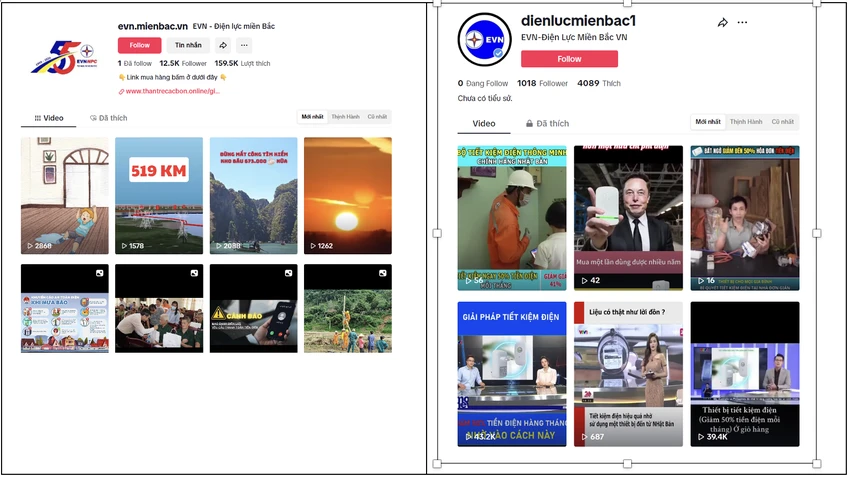Open the three-dots menu on dienlucmienbac1 profile

(x=742, y=23)
